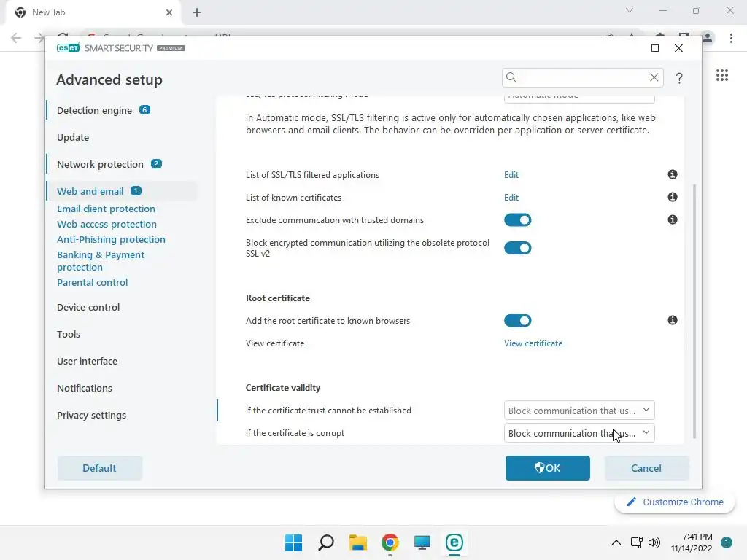The image size is (747, 560).
Task: Open the certificate trust cannot be established dropdown
Action: [x=578, y=411]
